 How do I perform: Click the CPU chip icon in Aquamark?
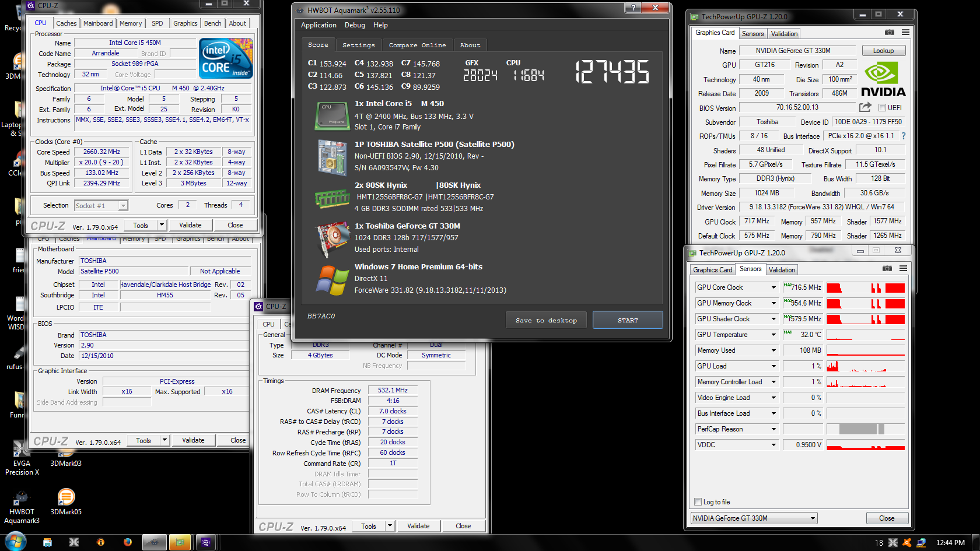tap(332, 116)
